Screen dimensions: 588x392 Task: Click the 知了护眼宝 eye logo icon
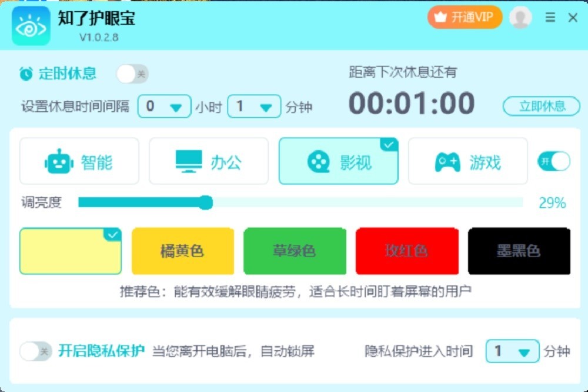point(31,26)
